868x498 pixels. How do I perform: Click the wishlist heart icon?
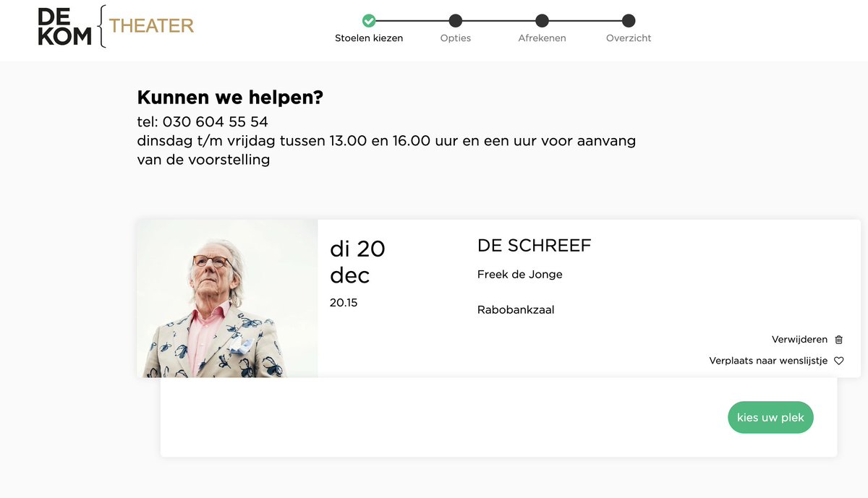coord(839,361)
